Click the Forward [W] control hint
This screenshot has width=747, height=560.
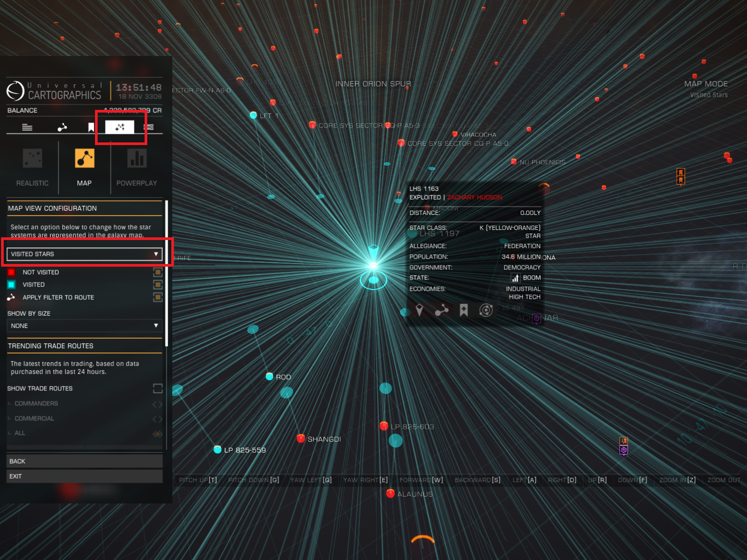tap(422, 480)
